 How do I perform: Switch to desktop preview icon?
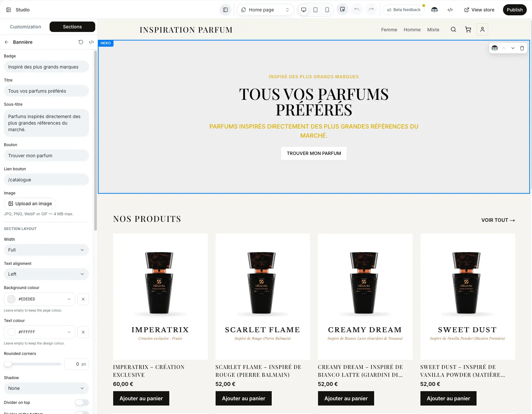[304, 10]
